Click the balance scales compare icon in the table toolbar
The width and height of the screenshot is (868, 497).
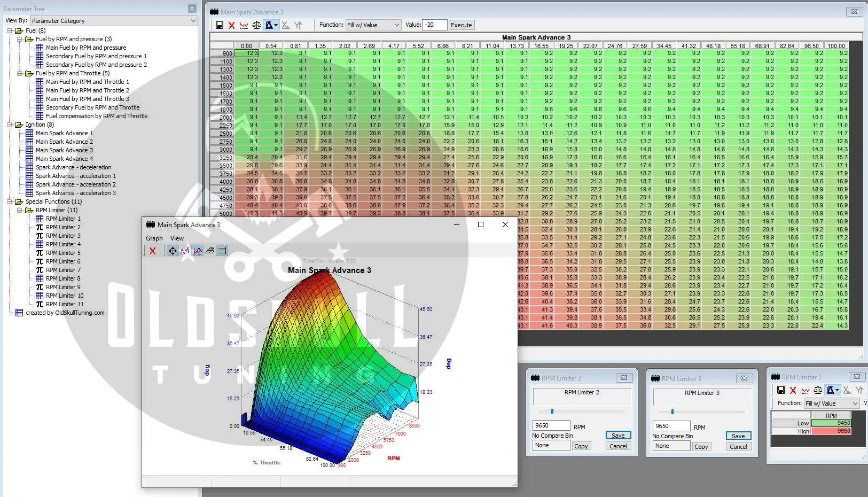tap(256, 25)
